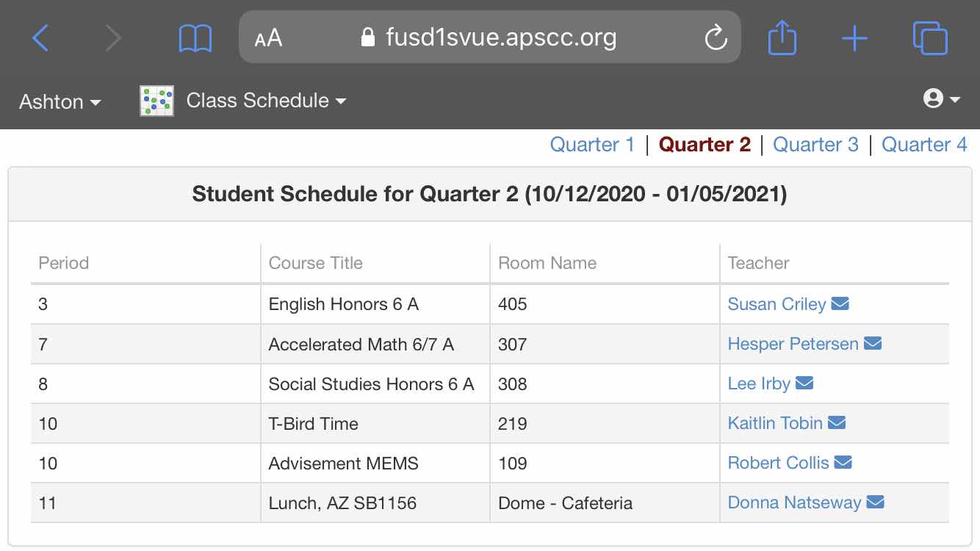Select the Quarter 4 tab
This screenshot has height=551, width=980.
(x=924, y=144)
